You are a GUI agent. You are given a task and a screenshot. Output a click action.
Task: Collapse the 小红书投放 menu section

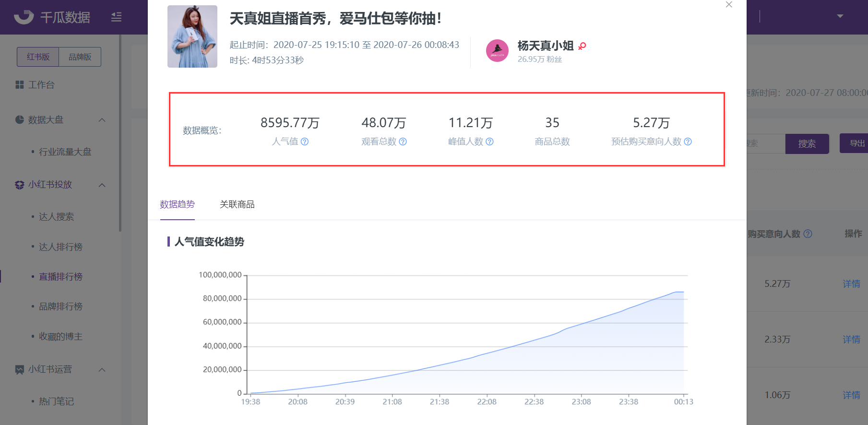102,185
